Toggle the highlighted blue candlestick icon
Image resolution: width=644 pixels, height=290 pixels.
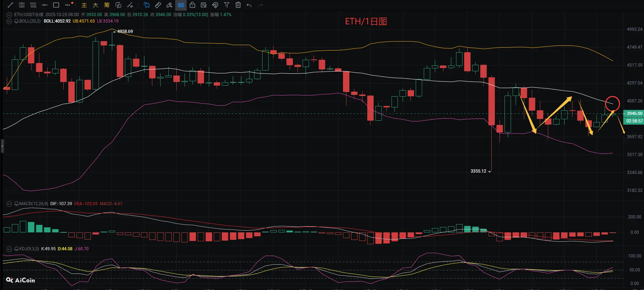[181, 5]
